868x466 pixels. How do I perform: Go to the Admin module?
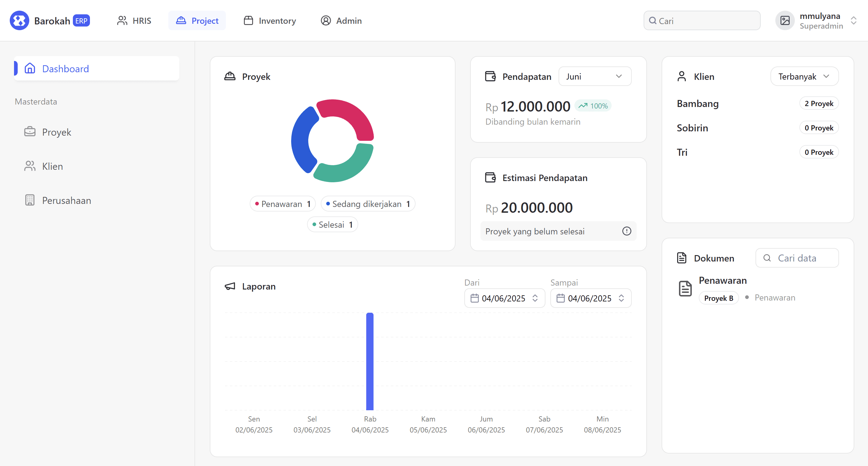coord(341,20)
